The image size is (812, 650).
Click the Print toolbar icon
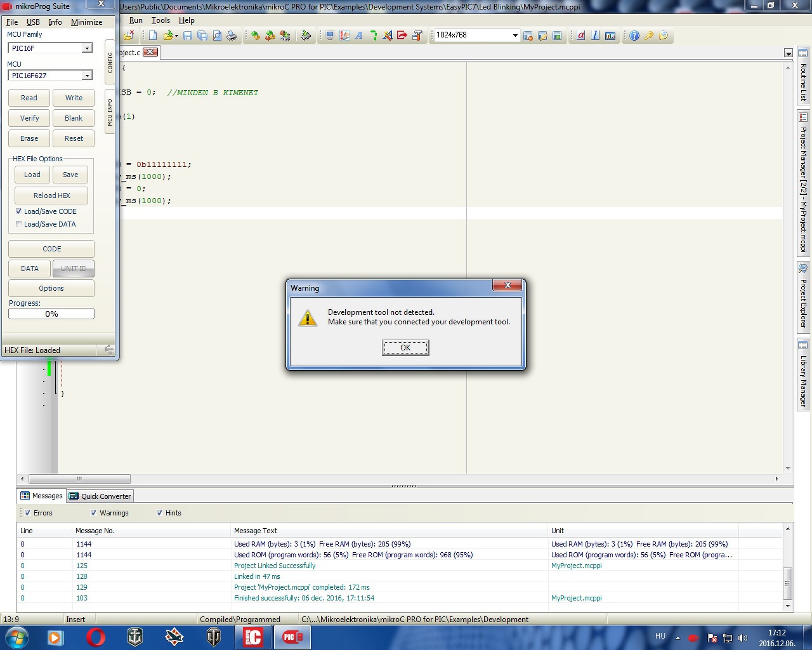click(x=232, y=36)
